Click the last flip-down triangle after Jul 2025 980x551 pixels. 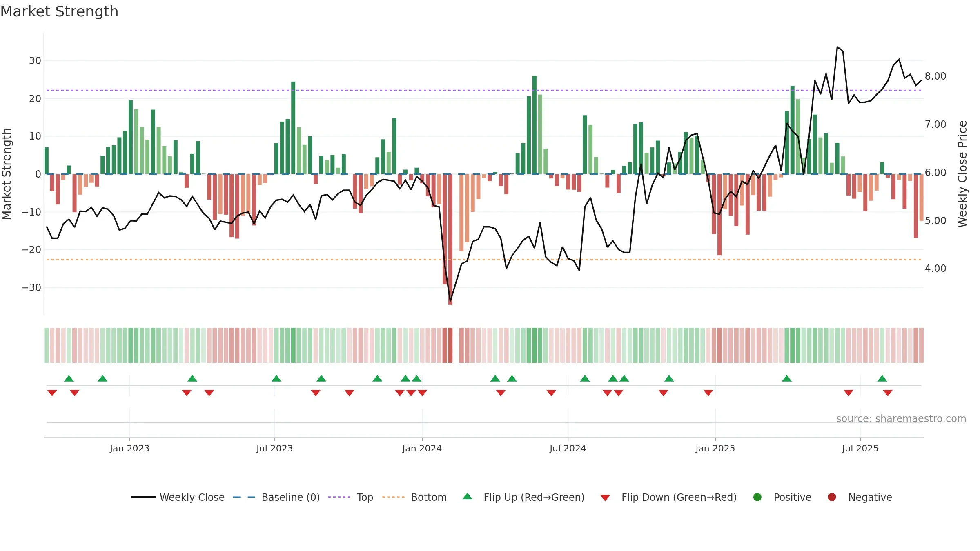pyautogui.click(x=888, y=393)
